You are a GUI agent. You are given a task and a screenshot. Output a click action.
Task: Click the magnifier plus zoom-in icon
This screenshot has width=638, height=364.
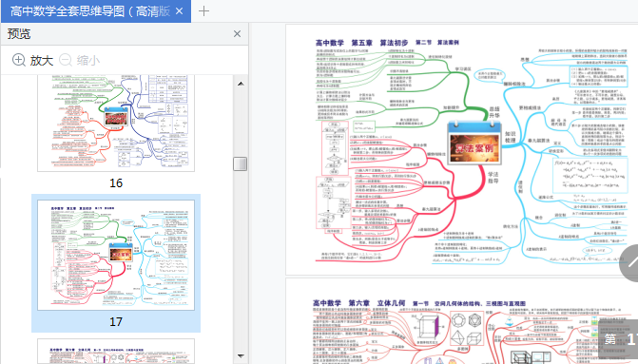click(19, 60)
